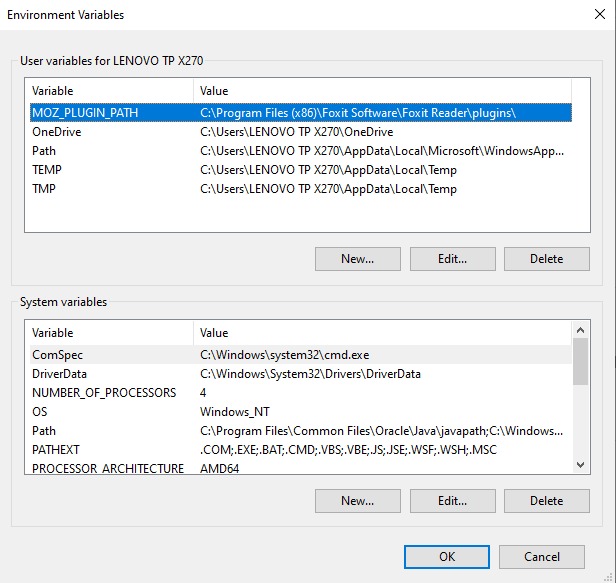The image size is (616, 583).
Task: Select the MOZ_PLUGIN_PATH user variable
Action: coord(85,113)
